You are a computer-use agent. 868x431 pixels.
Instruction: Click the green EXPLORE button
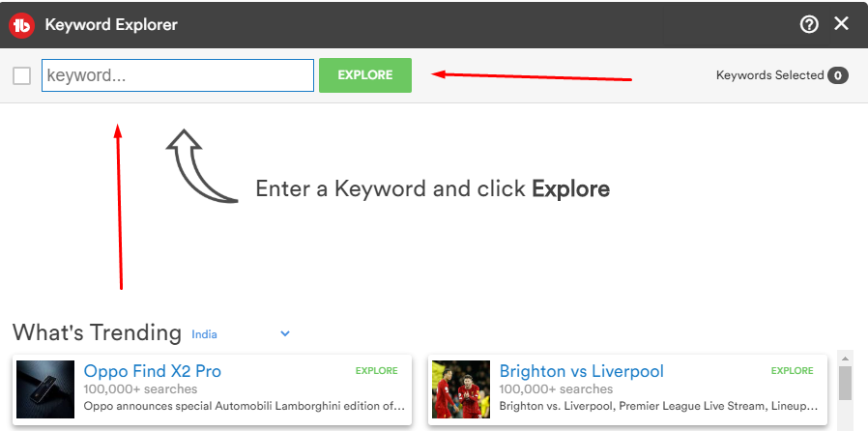coord(365,75)
